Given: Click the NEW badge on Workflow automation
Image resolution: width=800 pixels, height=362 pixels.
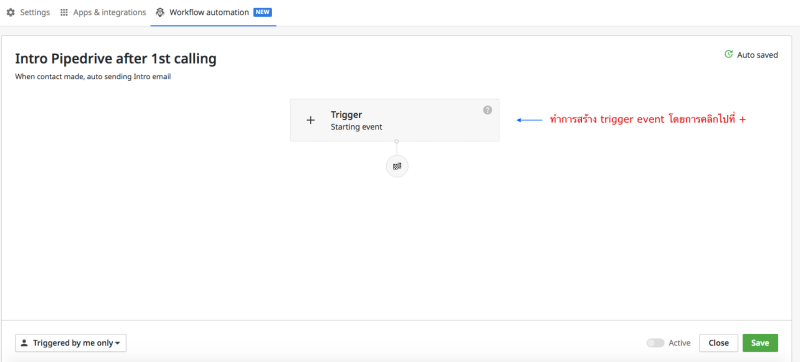Looking at the screenshot, I should pyautogui.click(x=262, y=12).
